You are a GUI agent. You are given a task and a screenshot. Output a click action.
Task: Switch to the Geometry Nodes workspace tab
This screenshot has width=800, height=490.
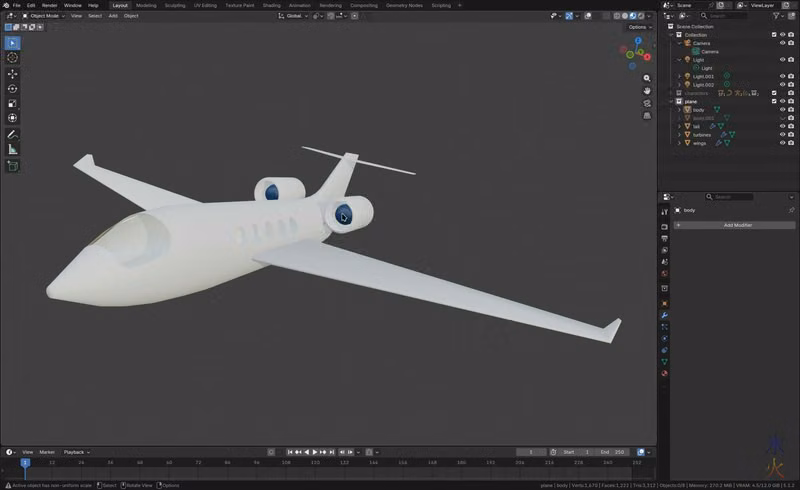tap(404, 5)
